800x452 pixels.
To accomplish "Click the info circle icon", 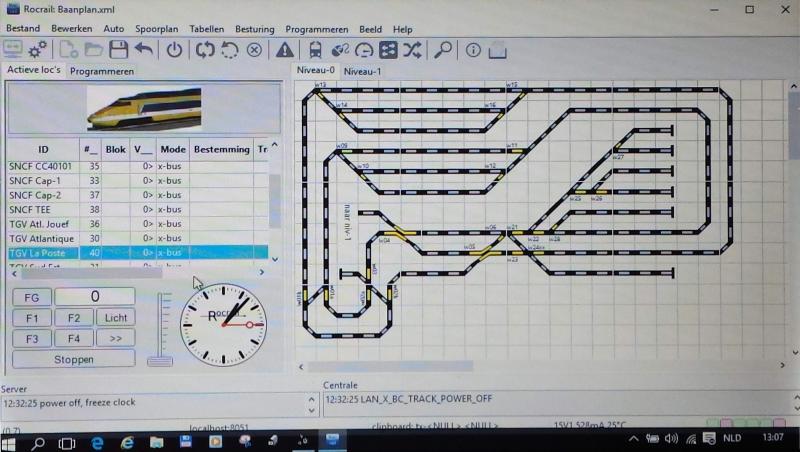I will pyautogui.click(x=473, y=50).
